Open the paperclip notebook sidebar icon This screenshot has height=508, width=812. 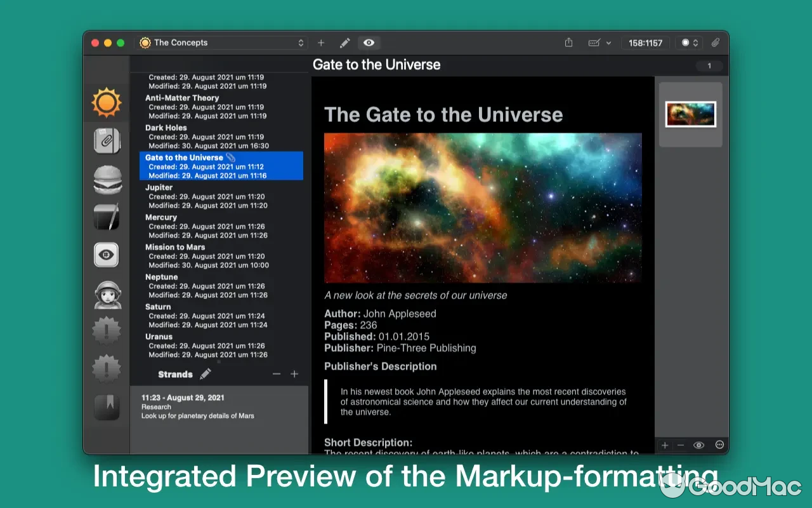pos(106,140)
